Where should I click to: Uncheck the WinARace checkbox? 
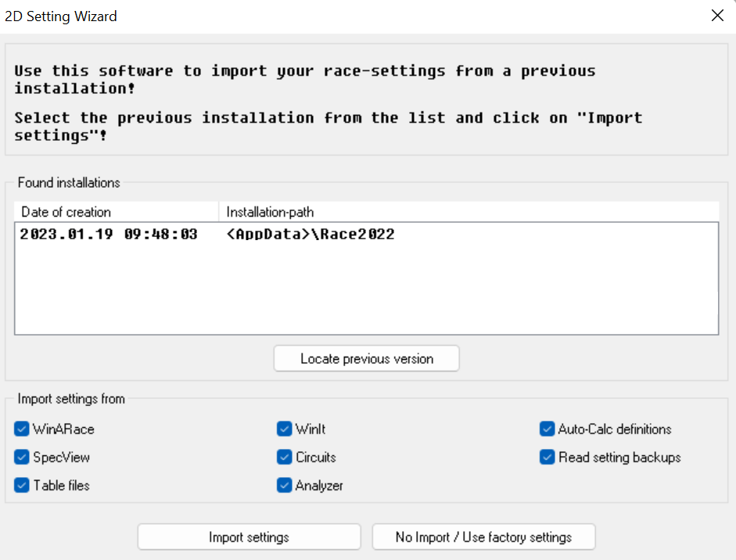point(22,429)
